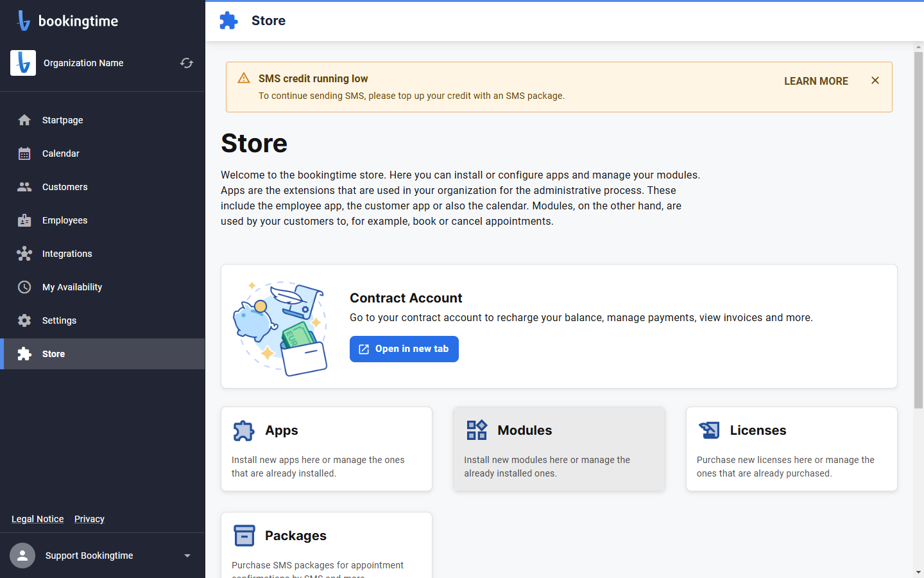924x578 pixels.
Task: Open the Apps card heading
Action: [282, 430]
